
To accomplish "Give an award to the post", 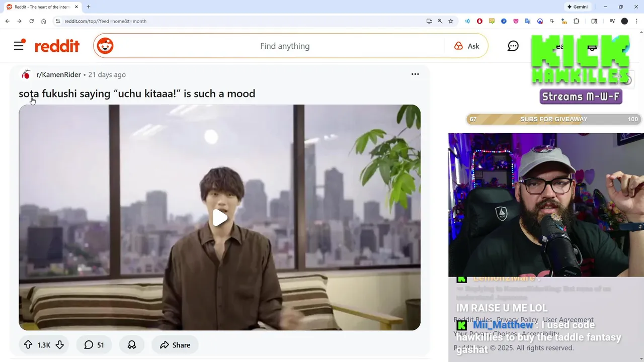I will tap(132, 345).
